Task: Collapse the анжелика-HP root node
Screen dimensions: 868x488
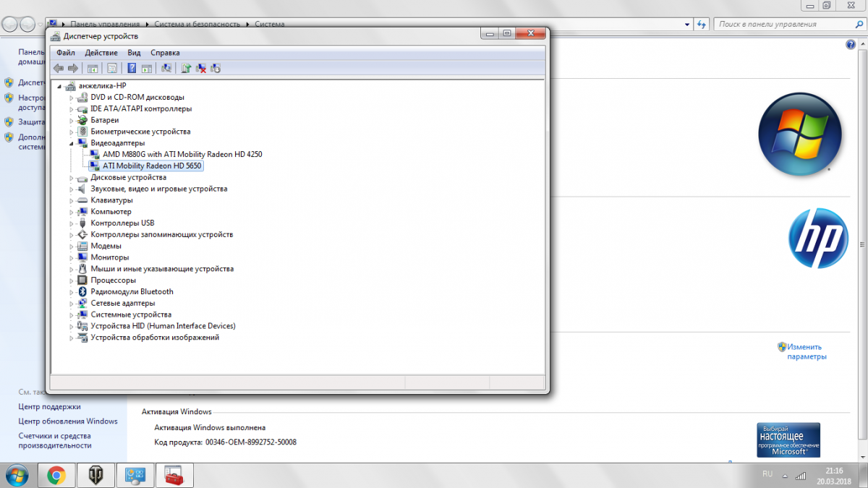Action: (59, 85)
